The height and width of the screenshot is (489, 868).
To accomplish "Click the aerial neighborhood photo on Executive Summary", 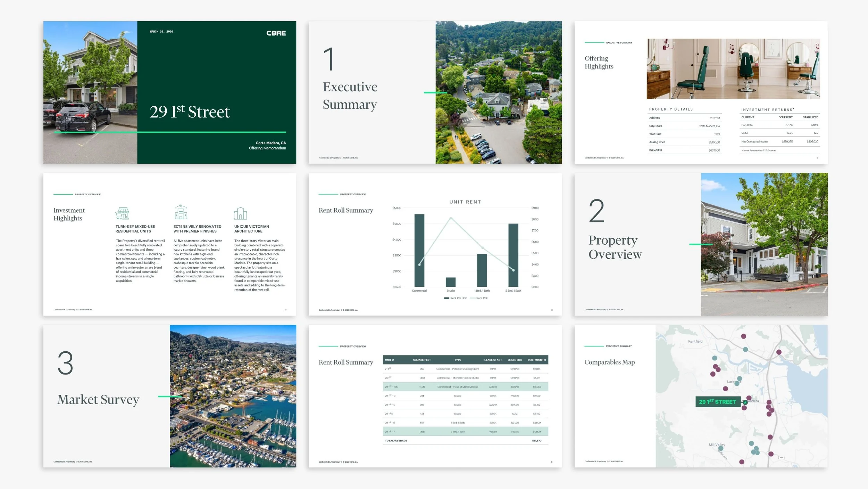I will pyautogui.click(x=499, y=92).
